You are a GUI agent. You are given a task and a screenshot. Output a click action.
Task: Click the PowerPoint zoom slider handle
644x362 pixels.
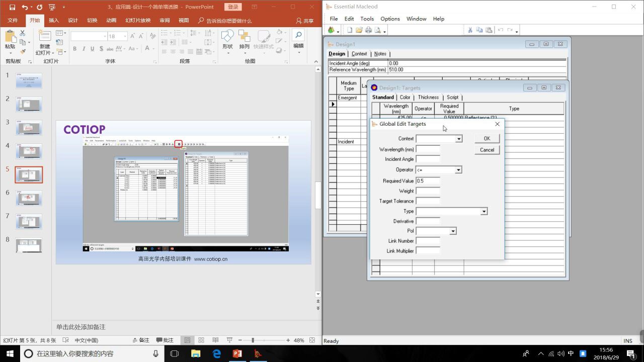coord(253,340)
